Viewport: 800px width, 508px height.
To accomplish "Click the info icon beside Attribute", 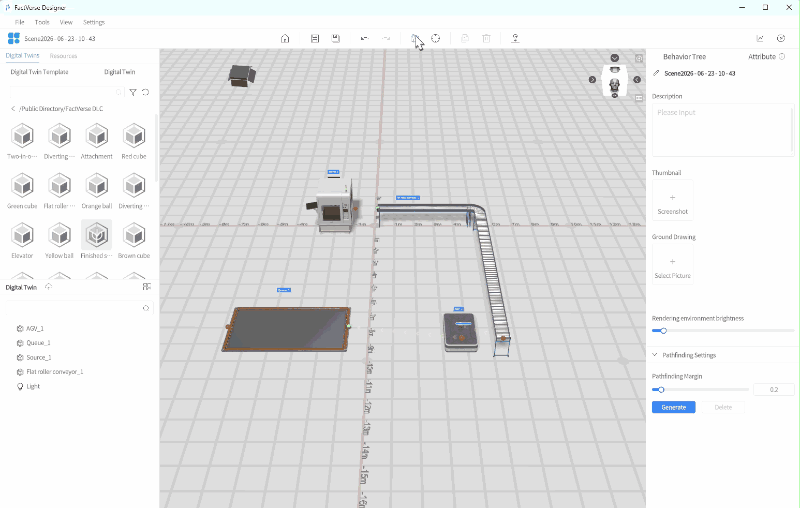I will pos(782,57).
